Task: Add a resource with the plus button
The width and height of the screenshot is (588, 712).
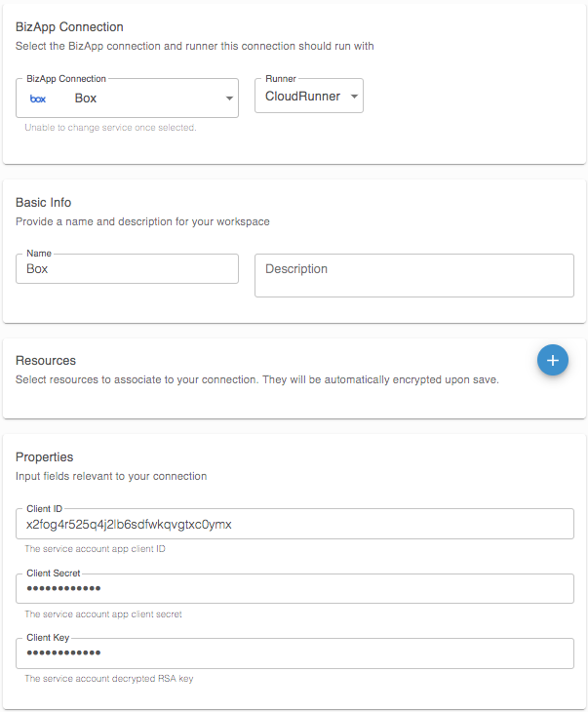Action: point(553,361)
